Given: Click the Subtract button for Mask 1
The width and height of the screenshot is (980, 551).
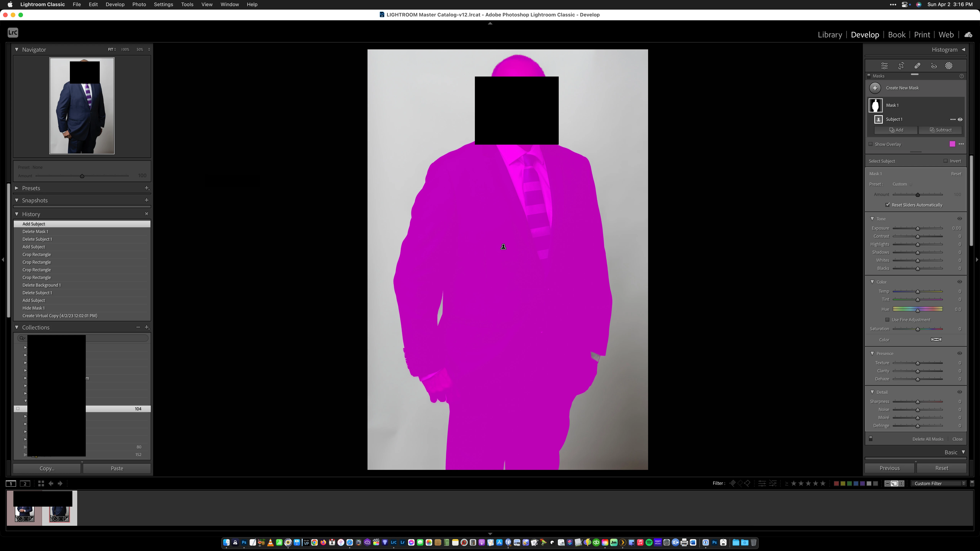Looking at the screenshot, I should coord(940,130).
